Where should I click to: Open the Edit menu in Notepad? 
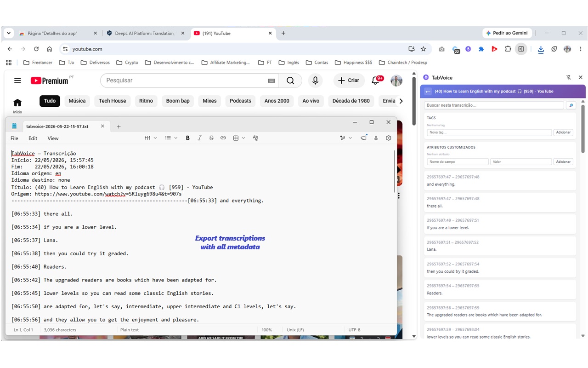[x=33, y=138]
